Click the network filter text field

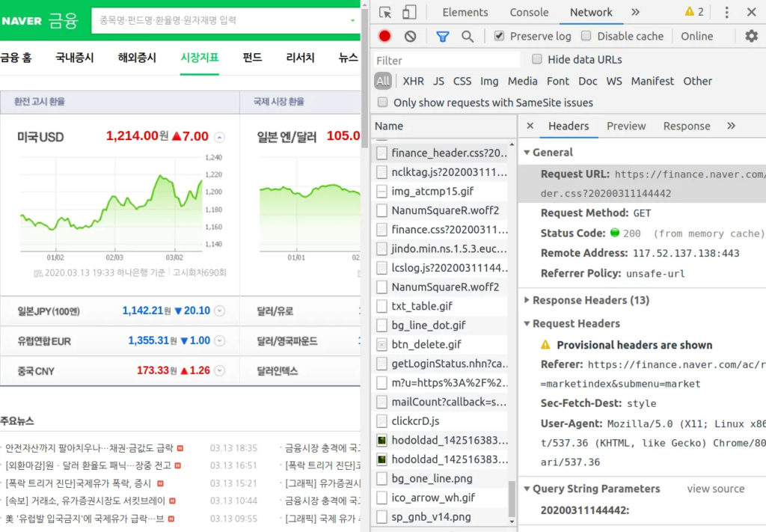[447, 60]
